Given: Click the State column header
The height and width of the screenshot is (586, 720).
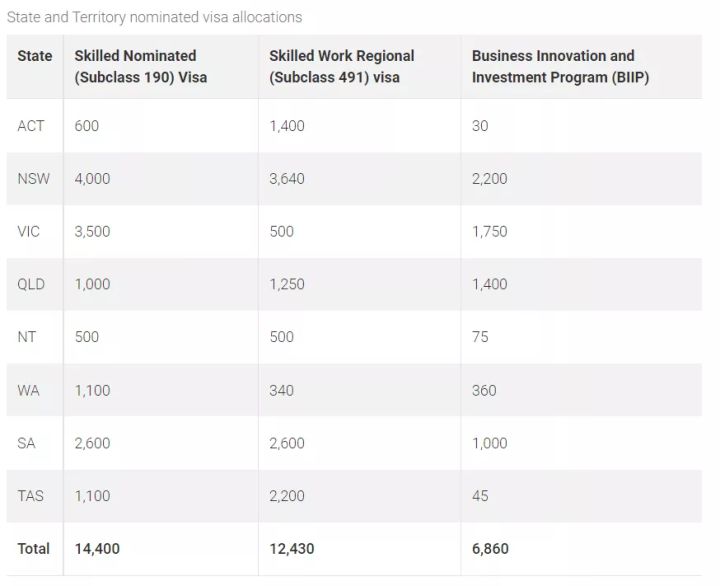Looking at the screenshot, I should click(x=34, y=56).
